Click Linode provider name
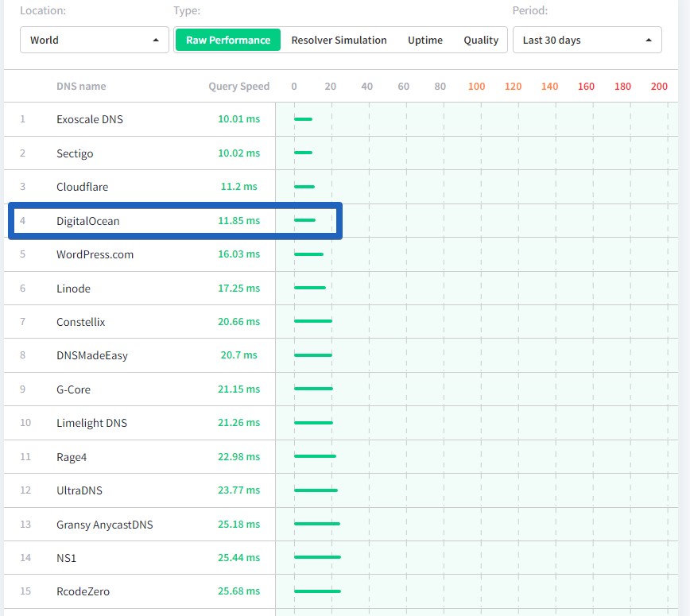690x616 pixels. point(73,289)
